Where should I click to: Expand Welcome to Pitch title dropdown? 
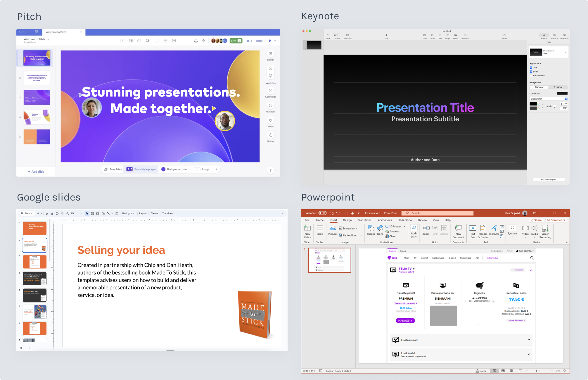pos(48,39)
